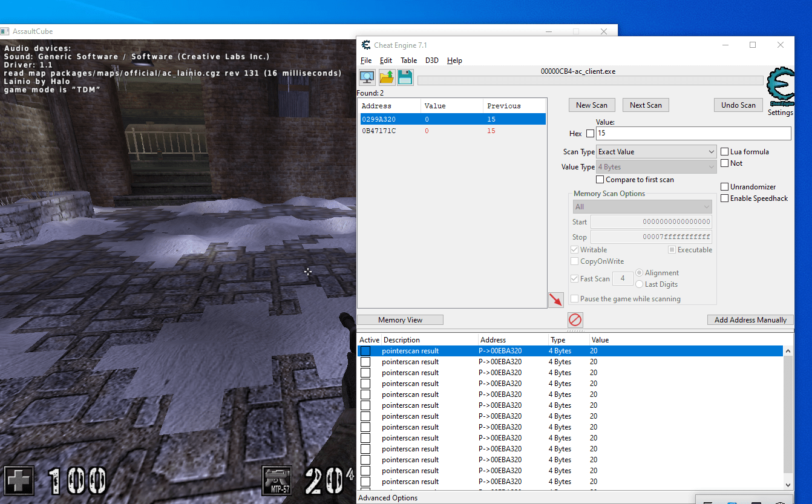Click the open folder load table icon
This screenshot has width=812, height=504.
point(387,77)
